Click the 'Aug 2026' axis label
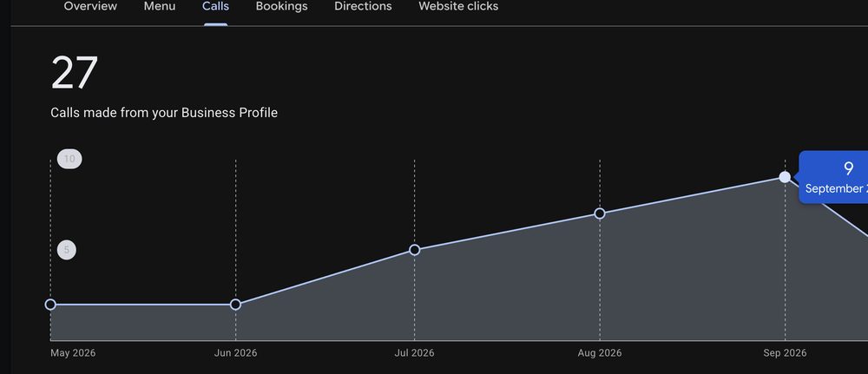 coord(600,353)
